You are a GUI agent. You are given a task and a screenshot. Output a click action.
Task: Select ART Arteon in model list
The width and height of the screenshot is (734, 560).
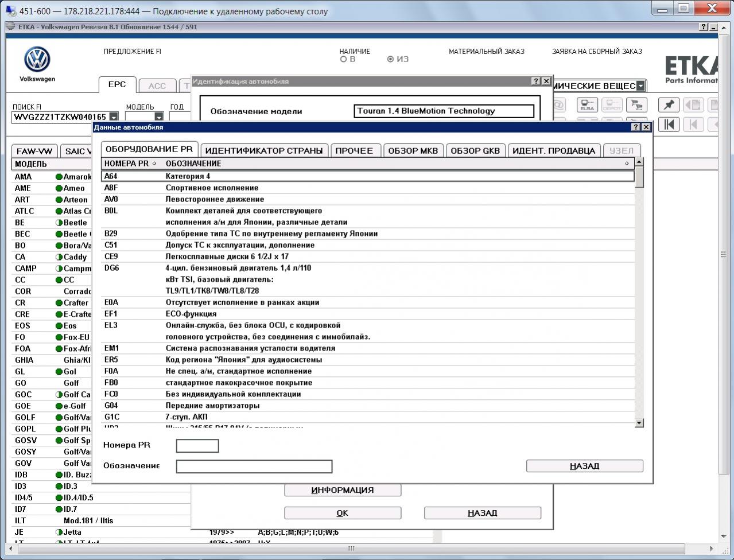[52, 200]
